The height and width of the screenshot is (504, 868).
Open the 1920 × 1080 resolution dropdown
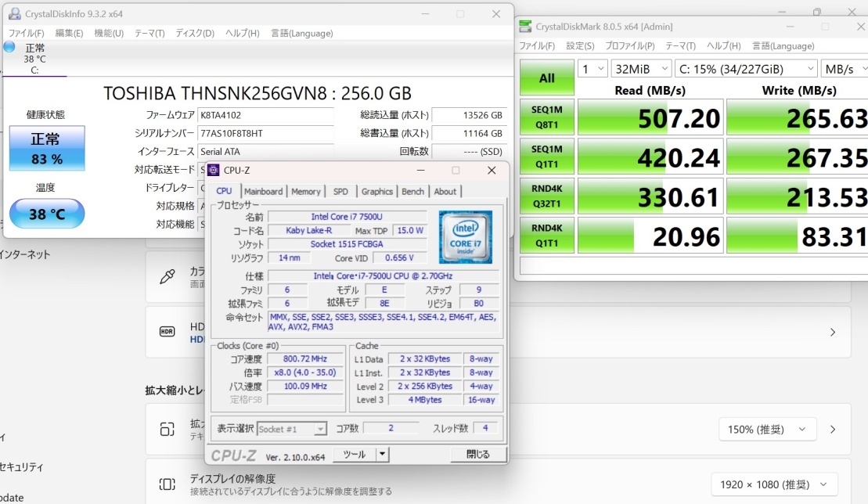coord(774,484)
